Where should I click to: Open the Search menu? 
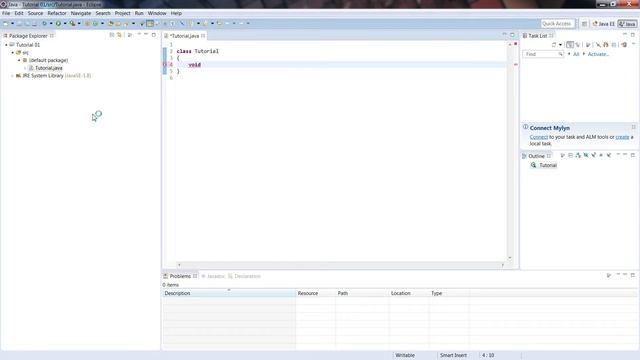(x=103, y=13)
